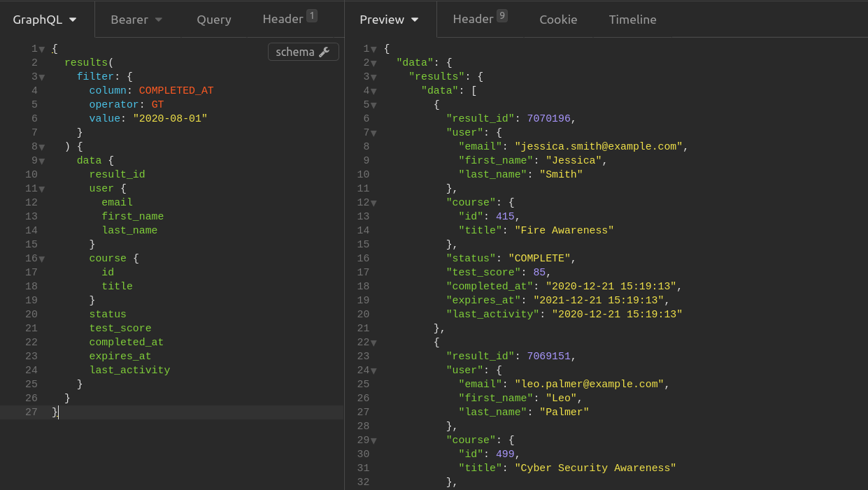The height and width of the screenshot is (490, 868).
Task: Click the "Fire Awareness" title value
Action: [564, 230]
